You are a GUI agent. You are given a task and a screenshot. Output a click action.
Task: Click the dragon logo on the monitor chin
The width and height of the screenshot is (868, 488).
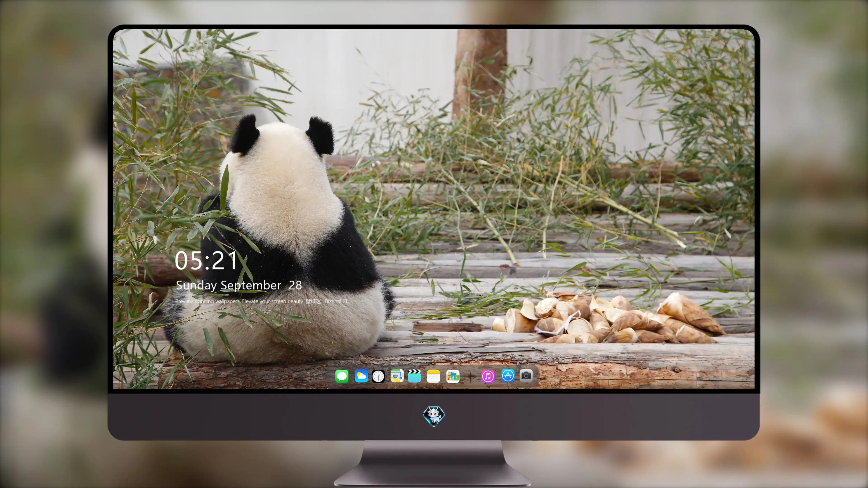click(x=434, y=416)
